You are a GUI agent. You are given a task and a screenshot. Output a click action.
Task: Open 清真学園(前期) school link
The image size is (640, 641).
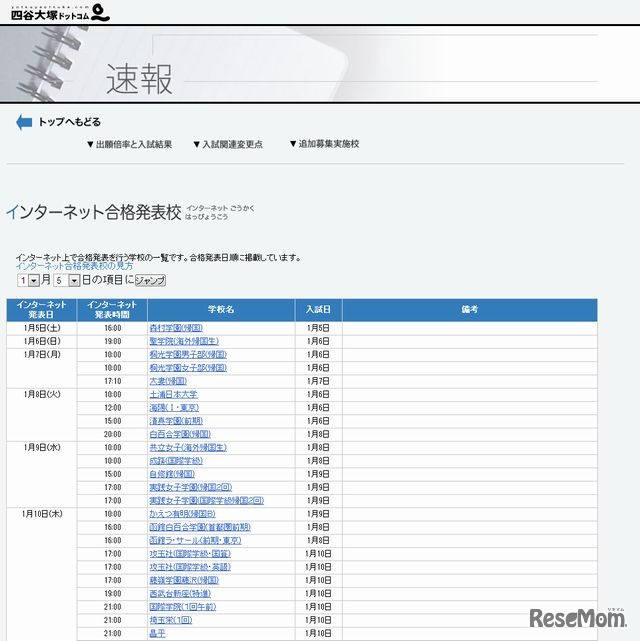pos(176,421)
